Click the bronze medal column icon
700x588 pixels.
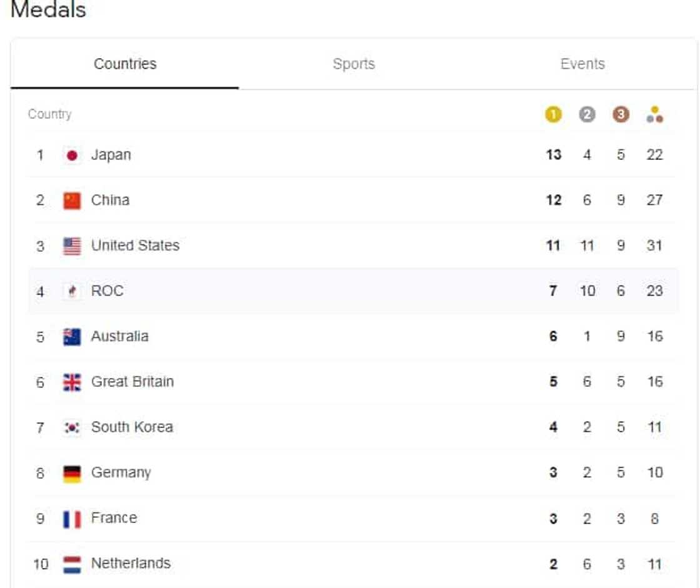(x=621, y=115)
